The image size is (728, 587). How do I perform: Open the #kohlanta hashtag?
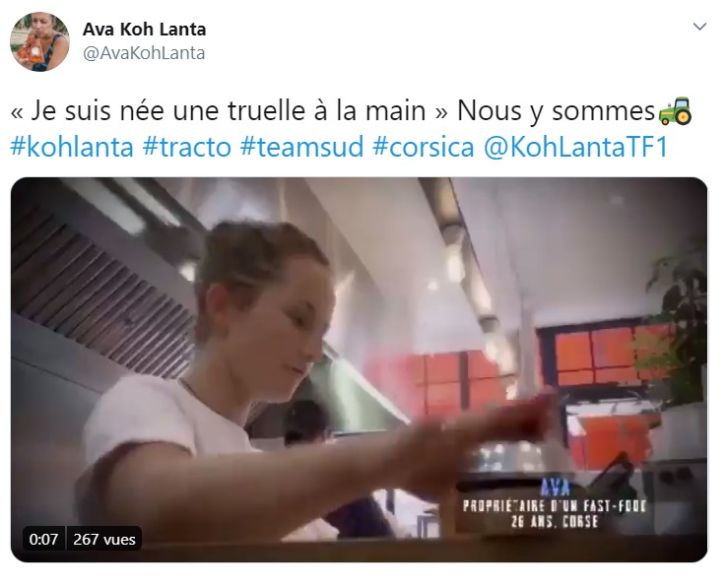[72, 147]
